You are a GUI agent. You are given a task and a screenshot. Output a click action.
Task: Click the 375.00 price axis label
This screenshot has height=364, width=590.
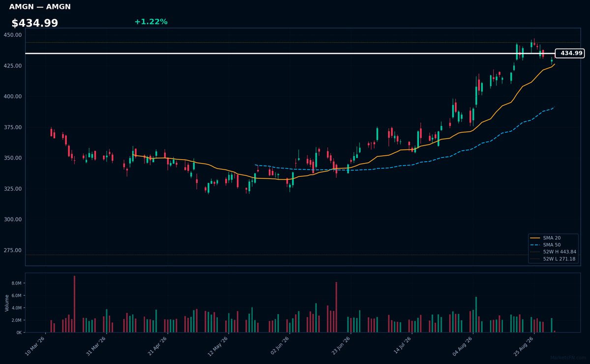[12, 127]
